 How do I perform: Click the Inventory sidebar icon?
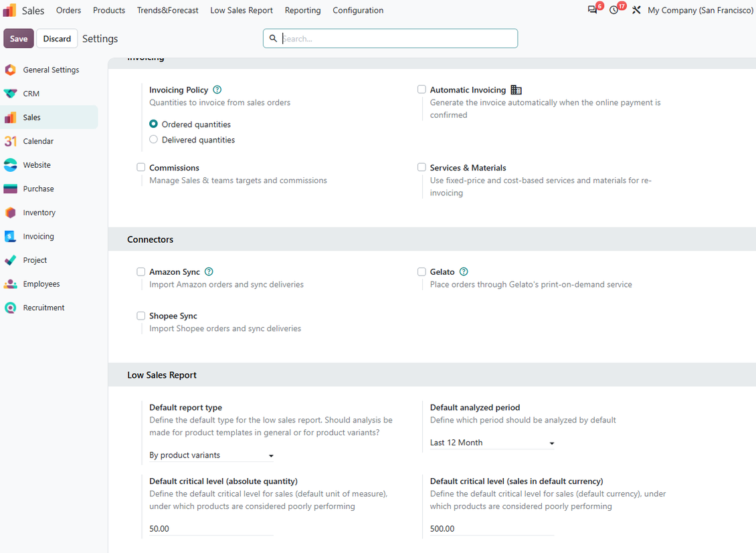click(x=10, y=213)
